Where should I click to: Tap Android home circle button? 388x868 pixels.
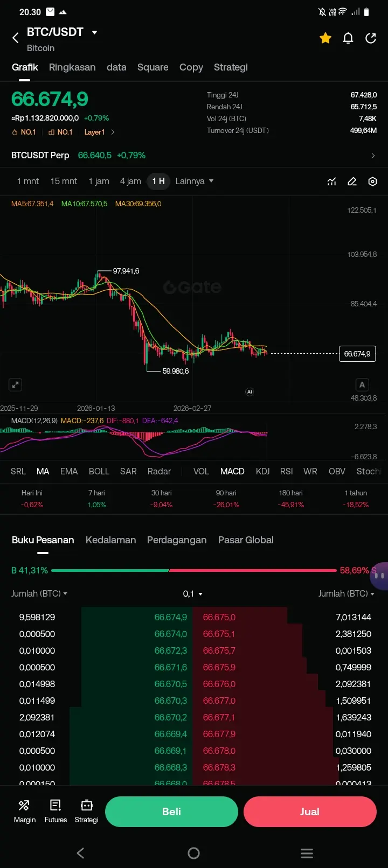[194, 853]
